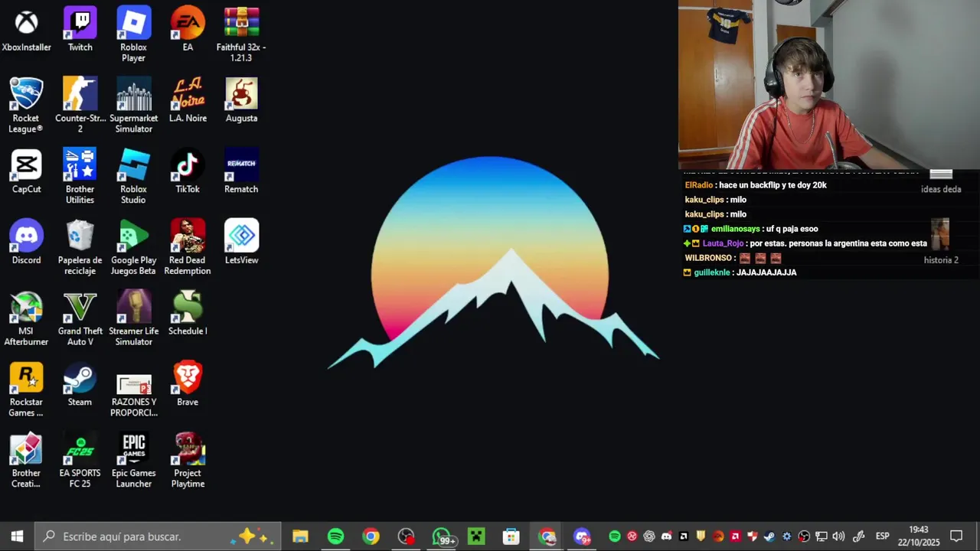980x551 pixels.
Task: Select the Project Playtime shortcut
Action: 188,461
